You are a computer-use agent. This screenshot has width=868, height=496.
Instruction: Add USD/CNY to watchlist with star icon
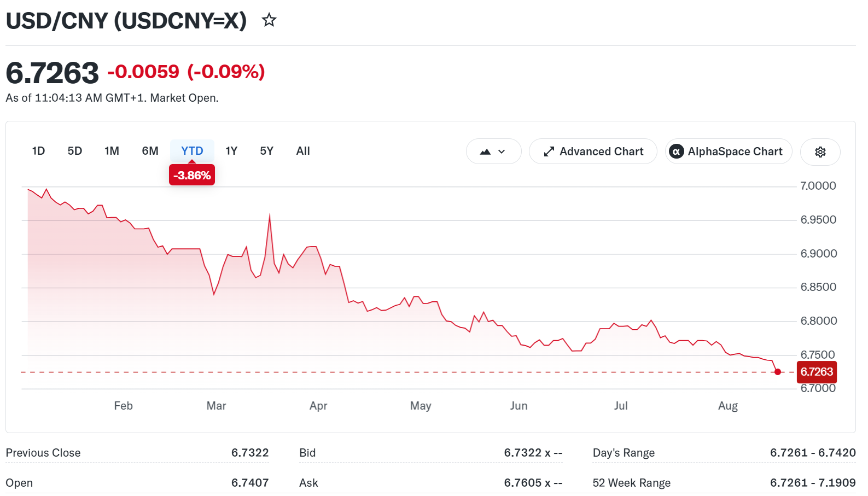pos(269,20)
